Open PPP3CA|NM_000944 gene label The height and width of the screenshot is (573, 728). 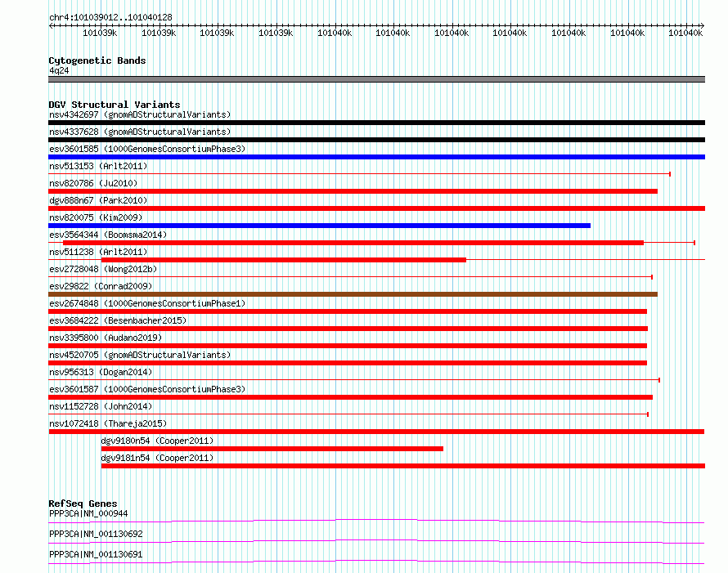[88, 514]
